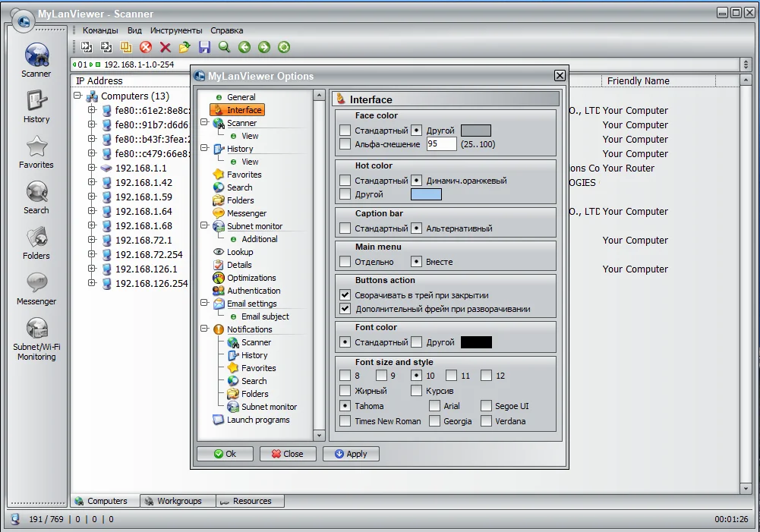760x532 pixels.
Task: Collapse Subnet monitor node in options tree
Action: coord(204,226)
